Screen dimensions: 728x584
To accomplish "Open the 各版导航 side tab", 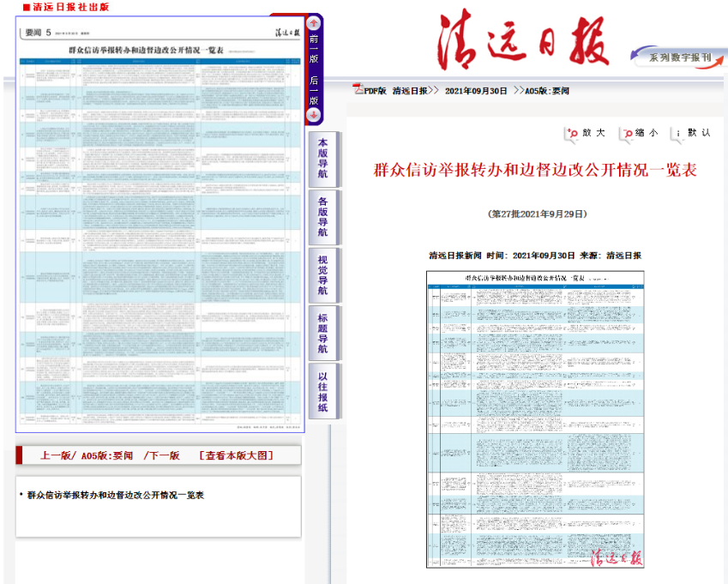I will click(322, 217).
